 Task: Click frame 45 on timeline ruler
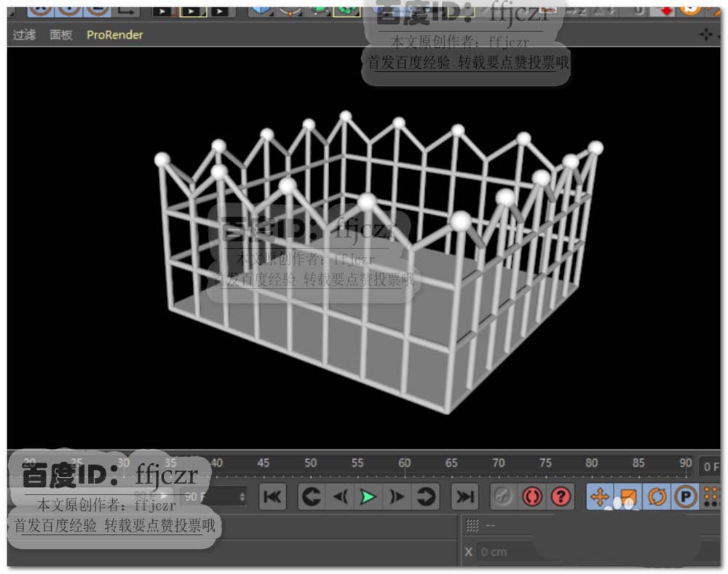click(x=264, y=463)
